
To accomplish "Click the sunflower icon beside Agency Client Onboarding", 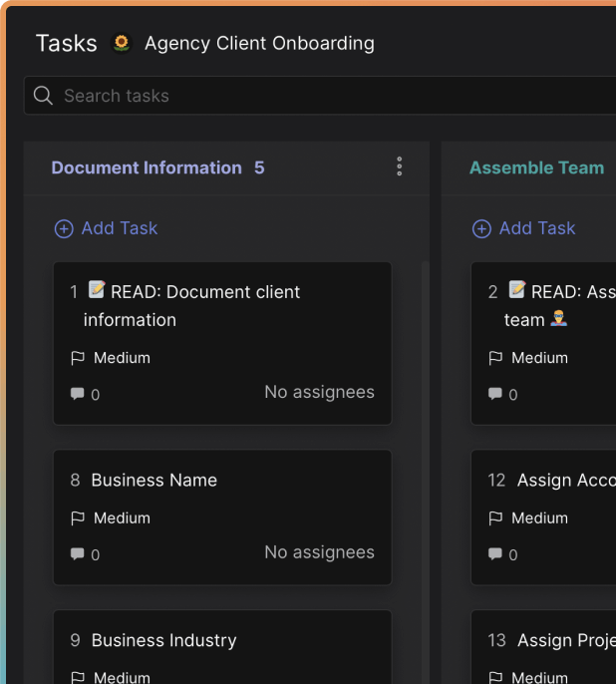I will [x=122, y=43].
